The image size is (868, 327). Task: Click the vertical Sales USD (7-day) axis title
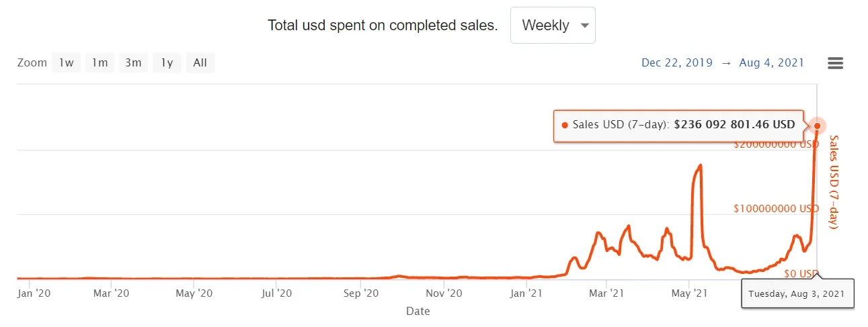pos(834,182)
